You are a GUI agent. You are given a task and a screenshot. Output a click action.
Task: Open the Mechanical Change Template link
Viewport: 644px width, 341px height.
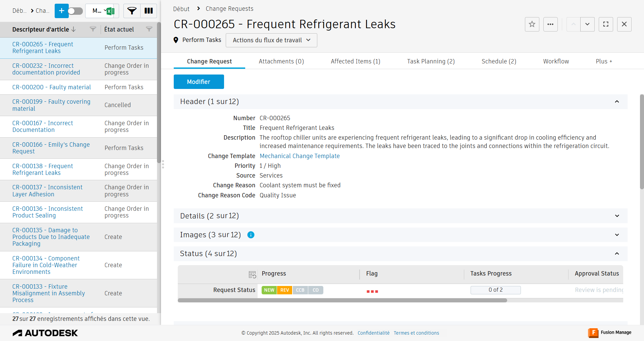coord(300,156)
